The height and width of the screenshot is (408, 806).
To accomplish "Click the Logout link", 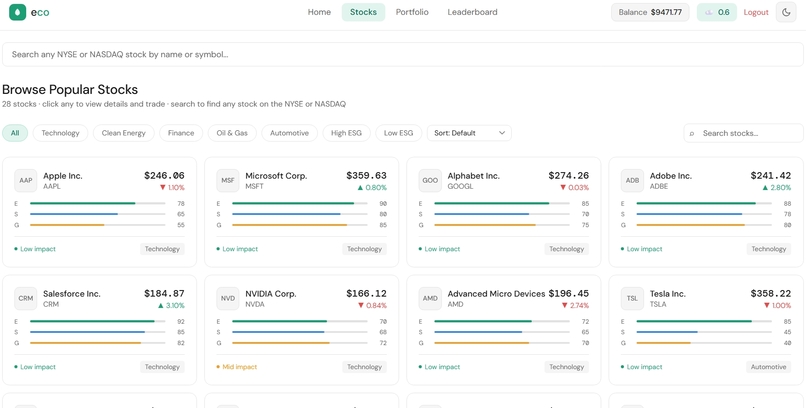I will (x=756, y=12).
